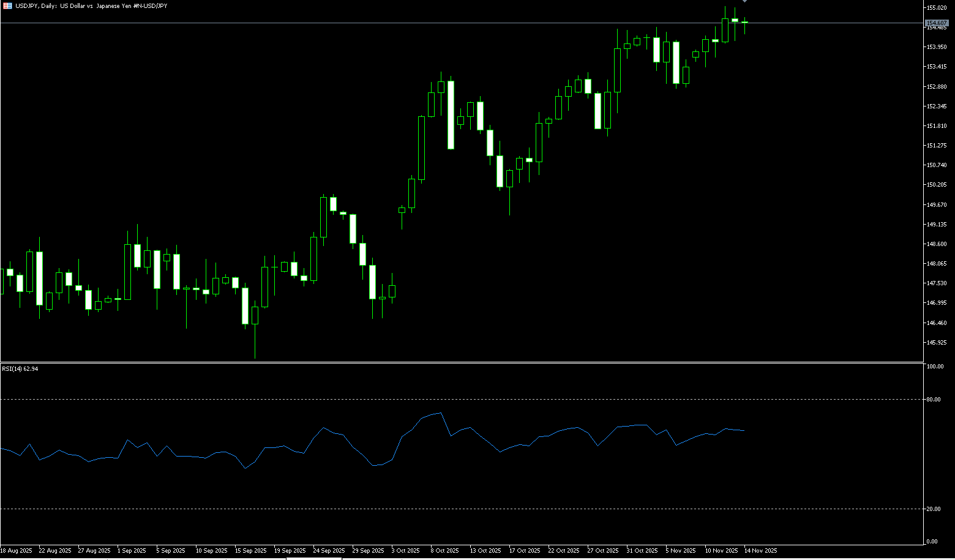
Task: Click the RSI 20.00 oversold level label
Action: 934,509
